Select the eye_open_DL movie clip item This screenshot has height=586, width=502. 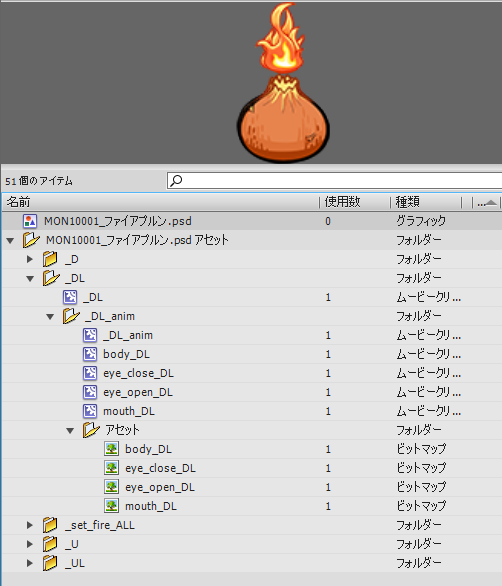tap(138, 392)
